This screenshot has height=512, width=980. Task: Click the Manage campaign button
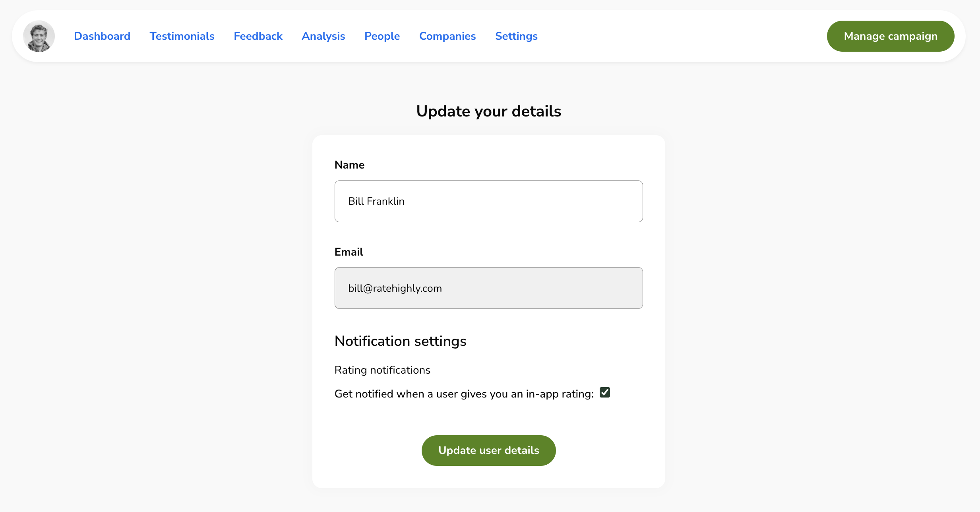pos(890,36)
